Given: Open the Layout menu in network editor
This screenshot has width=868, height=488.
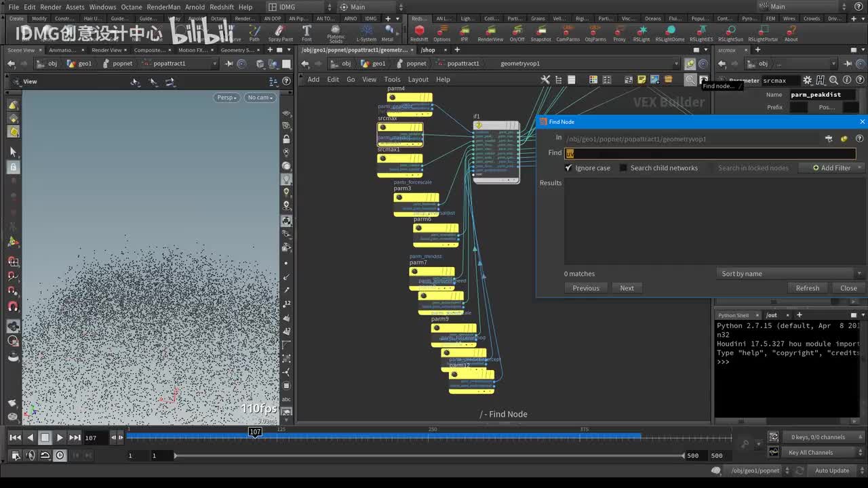Looking at the screenshot, I should pyautogui.click(x=418, y=79).
